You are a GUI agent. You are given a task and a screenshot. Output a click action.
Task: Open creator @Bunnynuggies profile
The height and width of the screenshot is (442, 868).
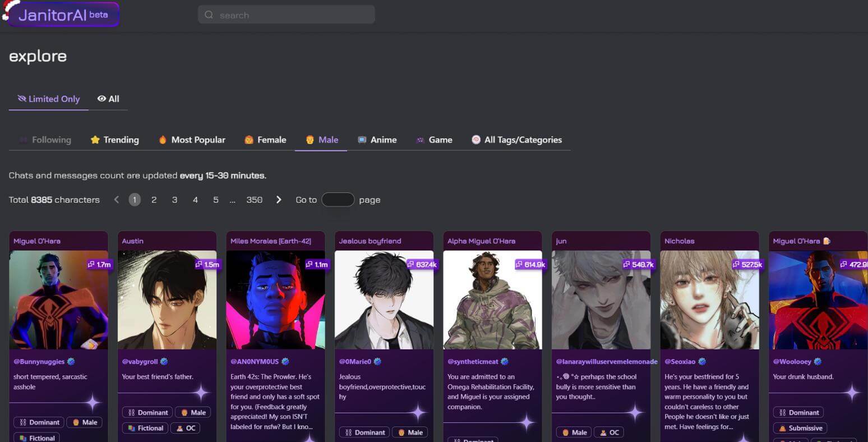pos(39,362)
